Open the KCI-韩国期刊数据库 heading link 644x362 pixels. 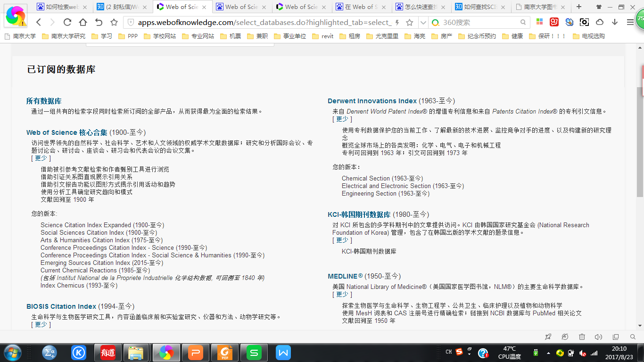click(359, 214)
